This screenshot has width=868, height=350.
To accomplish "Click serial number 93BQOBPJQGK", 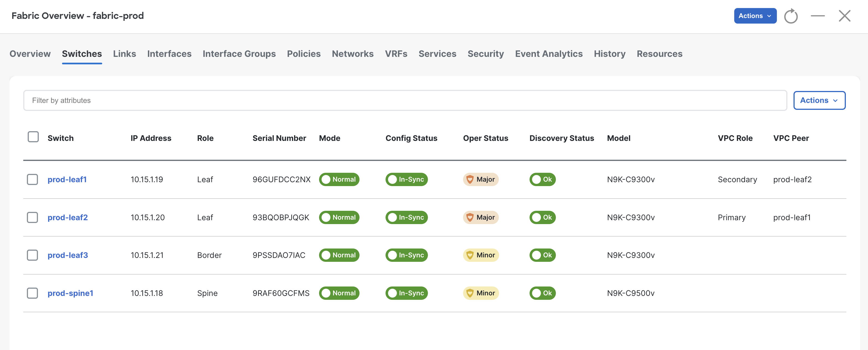I will [x=281, y=217].
